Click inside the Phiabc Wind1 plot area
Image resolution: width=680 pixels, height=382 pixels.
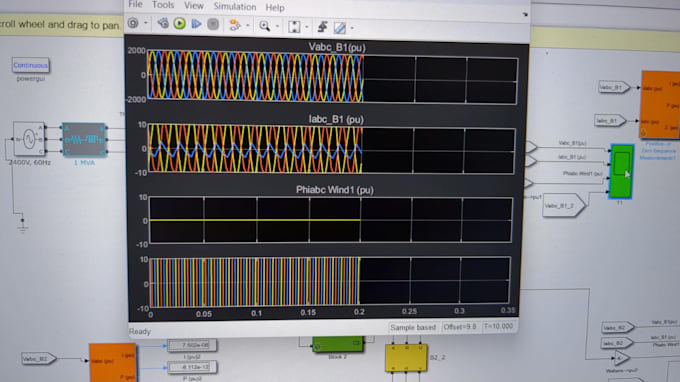(330, 220)
